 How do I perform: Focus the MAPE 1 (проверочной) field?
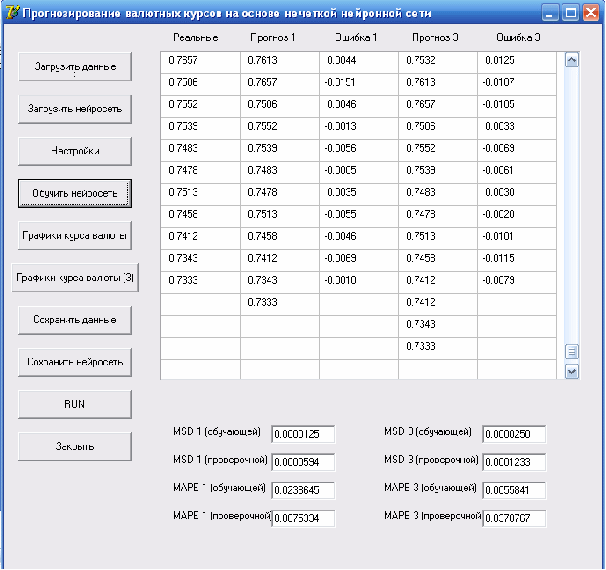click(x=303, y=518)
